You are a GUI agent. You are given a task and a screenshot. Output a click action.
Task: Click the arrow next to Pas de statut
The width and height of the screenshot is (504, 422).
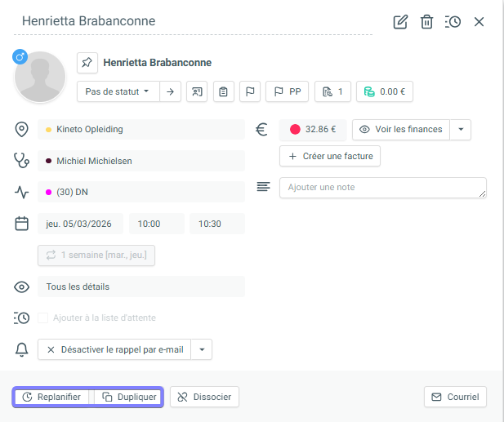click(170, 91)
